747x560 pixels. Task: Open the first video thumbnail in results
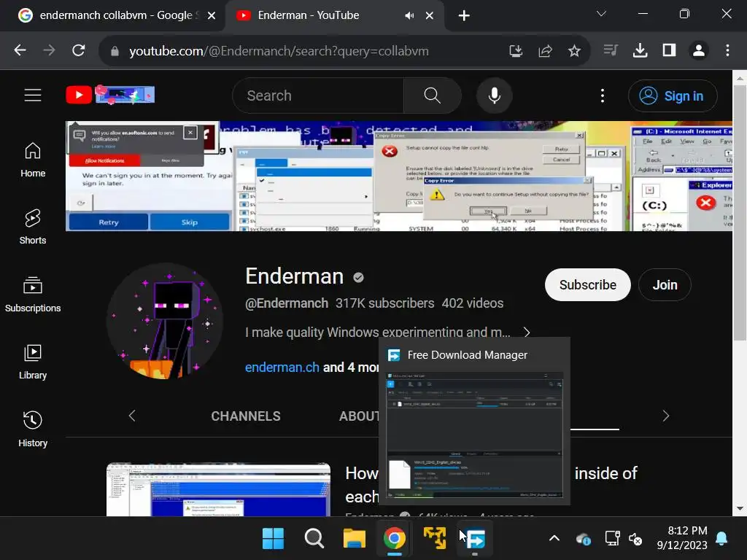(219, 489)
